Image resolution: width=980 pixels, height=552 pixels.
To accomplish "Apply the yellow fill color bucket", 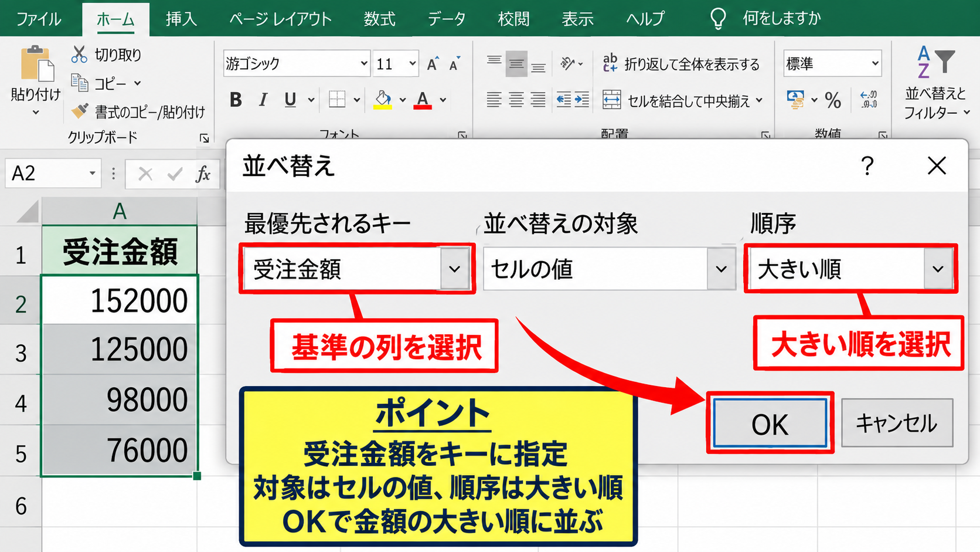I will point(383,100).
